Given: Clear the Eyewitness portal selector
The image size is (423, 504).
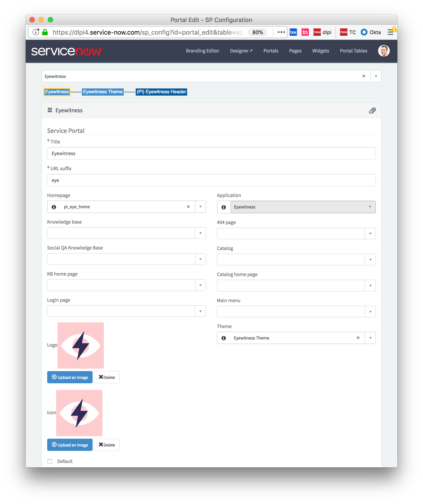Looking at the screenshot, I should pos(364,76).
